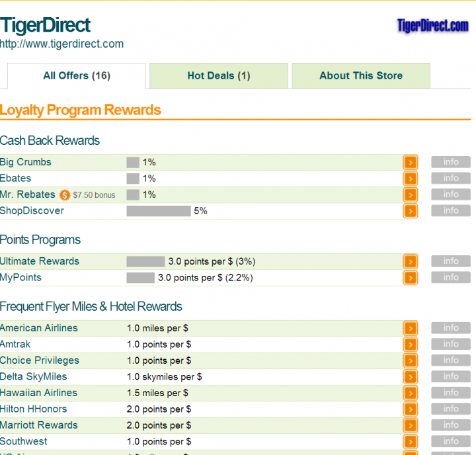The width and height of the screenshot is (476, 455).
Task: Open info for MyPoints
Action: point(451,277)
